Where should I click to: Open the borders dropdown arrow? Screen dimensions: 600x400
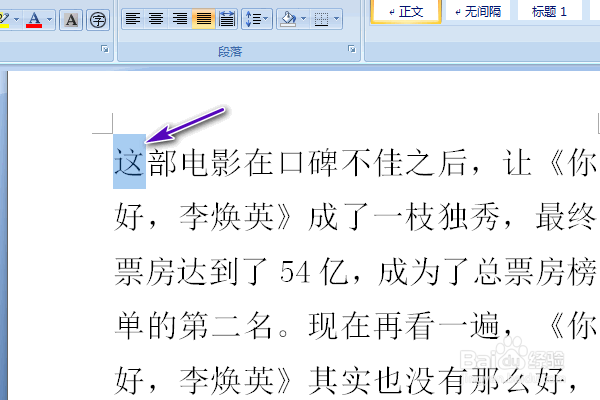336,19
